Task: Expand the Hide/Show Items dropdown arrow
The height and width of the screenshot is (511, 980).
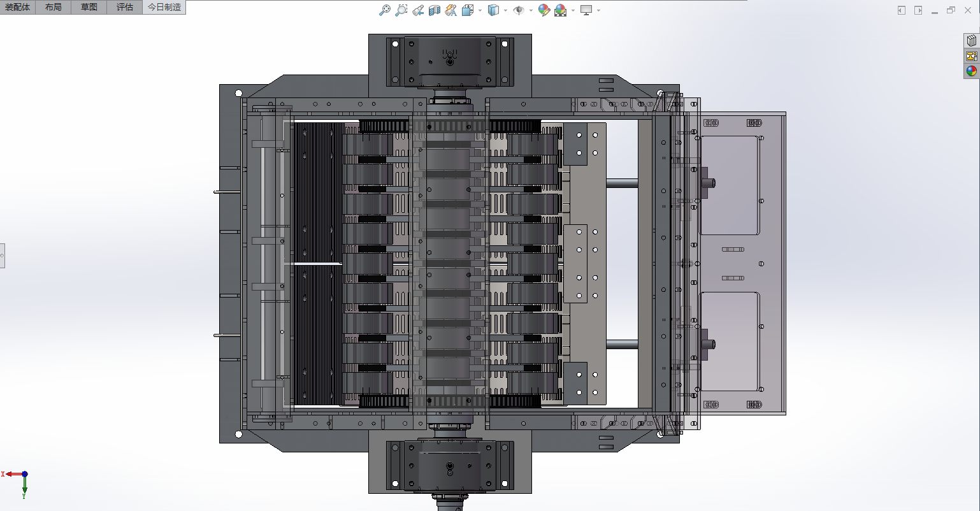Action: point(531,10)
